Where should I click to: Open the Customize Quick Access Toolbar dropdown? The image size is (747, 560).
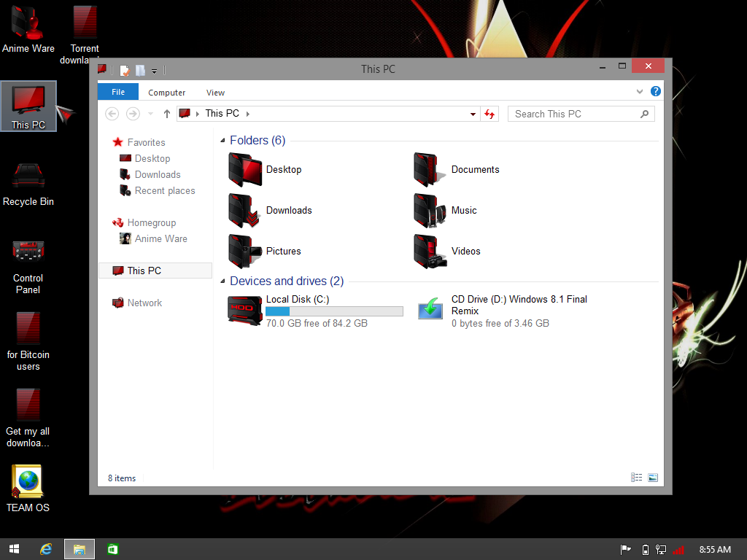coord(155,71)
